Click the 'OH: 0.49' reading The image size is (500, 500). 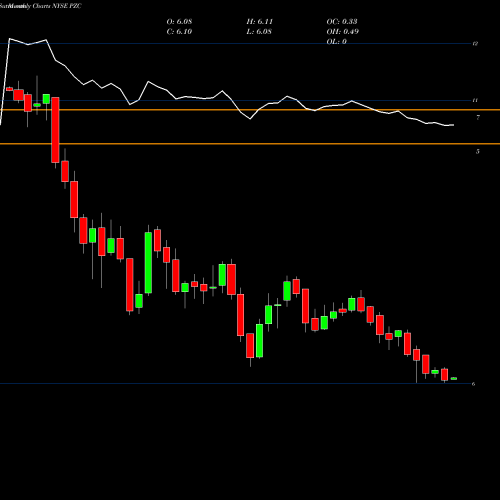(343, 32)
